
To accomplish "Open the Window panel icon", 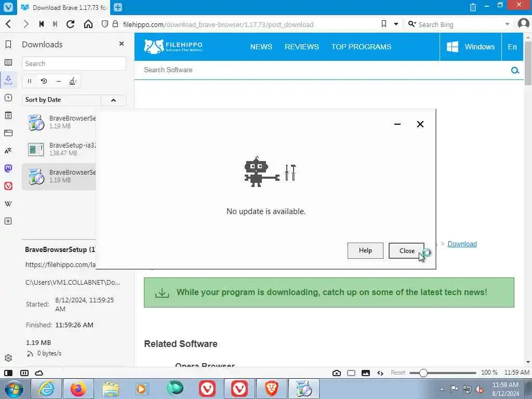I will point(8,133).
